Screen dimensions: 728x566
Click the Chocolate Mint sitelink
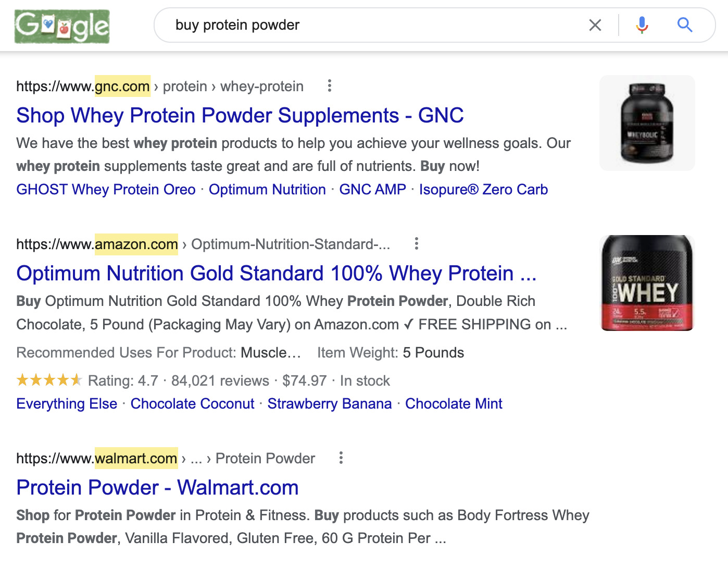pos(454,404)
